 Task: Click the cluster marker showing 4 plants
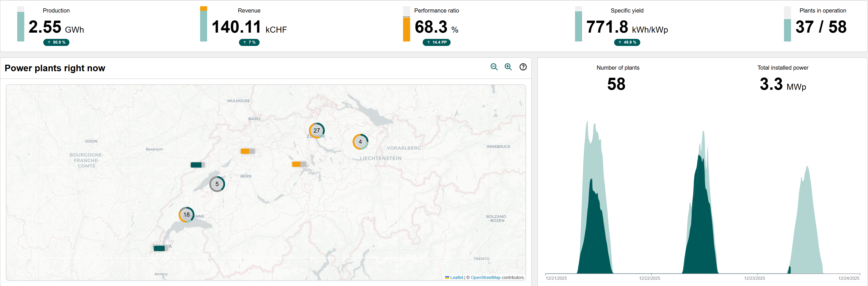(360, 142)
